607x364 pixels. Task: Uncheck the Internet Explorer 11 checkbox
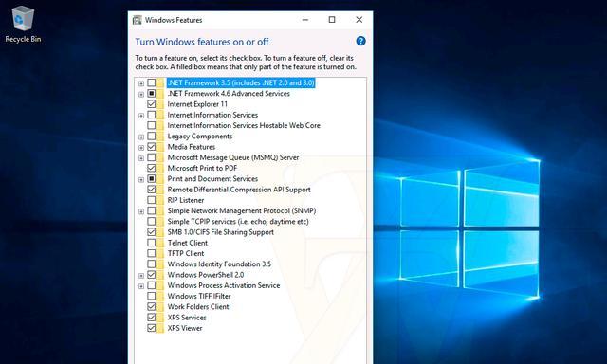(152, 104)
